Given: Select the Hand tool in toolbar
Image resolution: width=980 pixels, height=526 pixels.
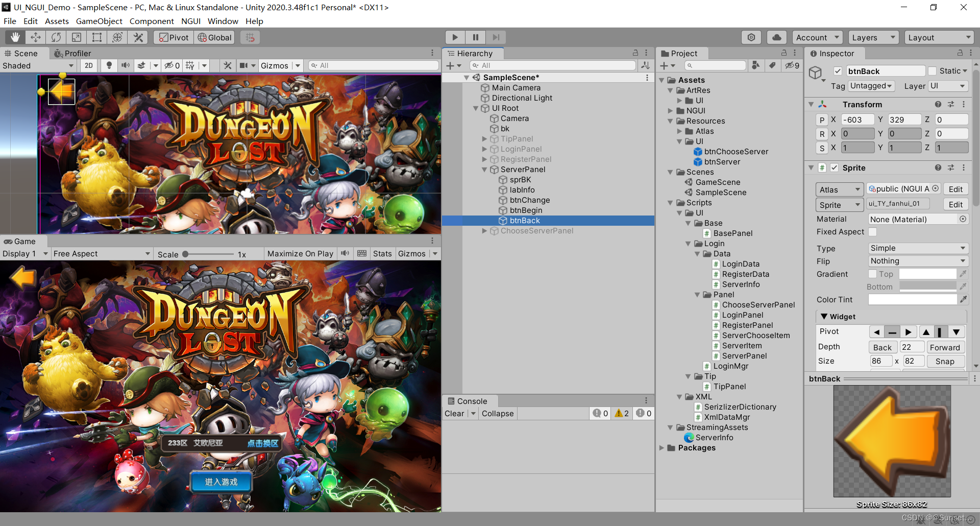Looking at the screenshot, I should coord(15,37).
